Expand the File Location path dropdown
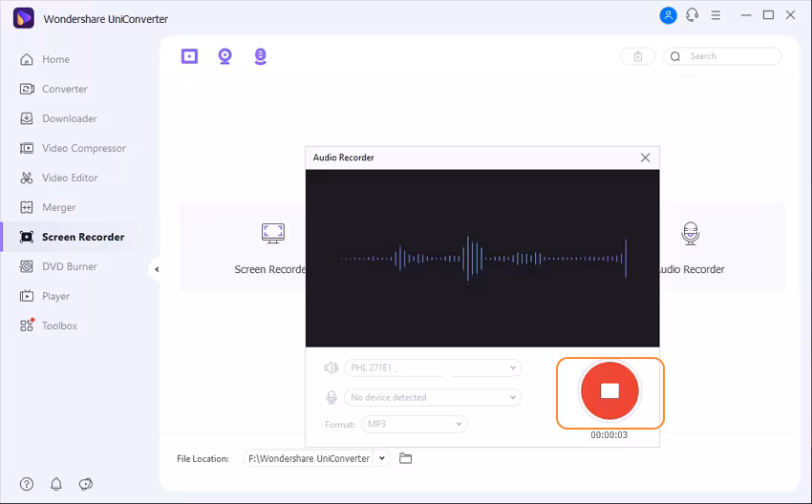The width and height of the screenshot is (812, 504). (x=382, y=458)
